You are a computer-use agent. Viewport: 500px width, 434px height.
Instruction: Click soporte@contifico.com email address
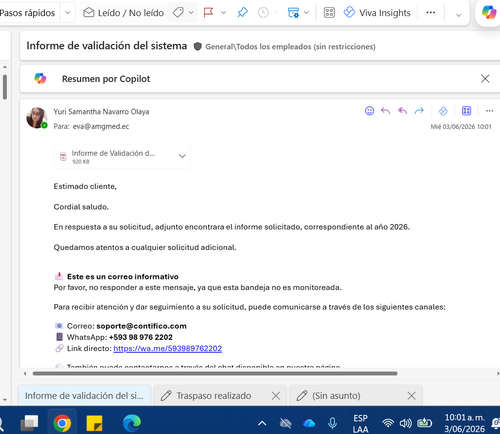(x=141, y=326)
